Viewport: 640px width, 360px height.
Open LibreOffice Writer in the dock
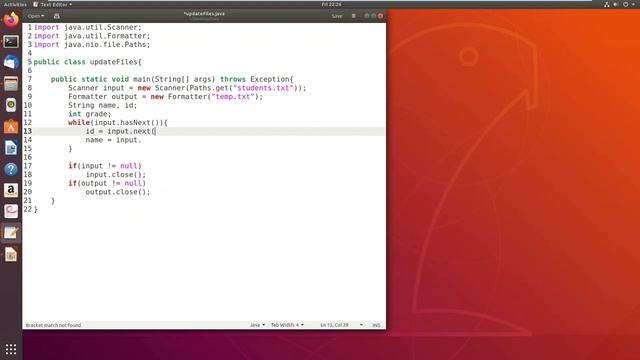click(x=11, y=148)
